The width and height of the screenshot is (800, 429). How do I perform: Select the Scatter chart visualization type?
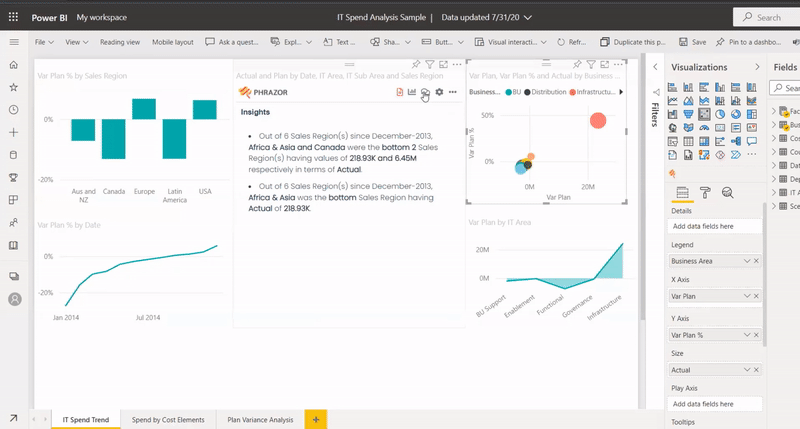pos(704,114)
